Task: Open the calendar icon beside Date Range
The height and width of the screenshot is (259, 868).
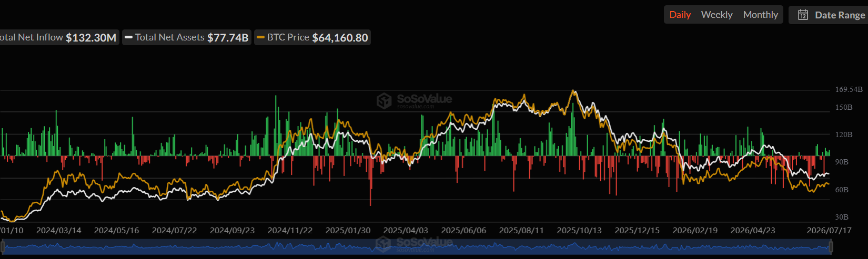Action: click(x=803, y=15)
